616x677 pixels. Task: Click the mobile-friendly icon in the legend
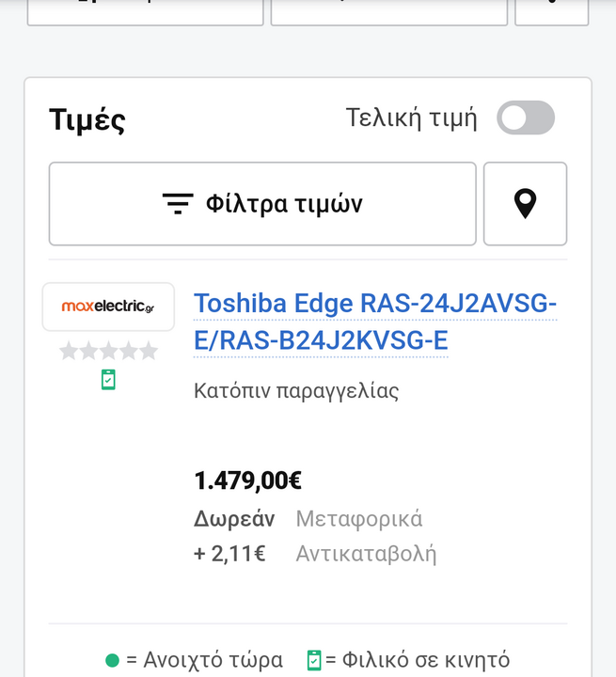pos(315,660)
